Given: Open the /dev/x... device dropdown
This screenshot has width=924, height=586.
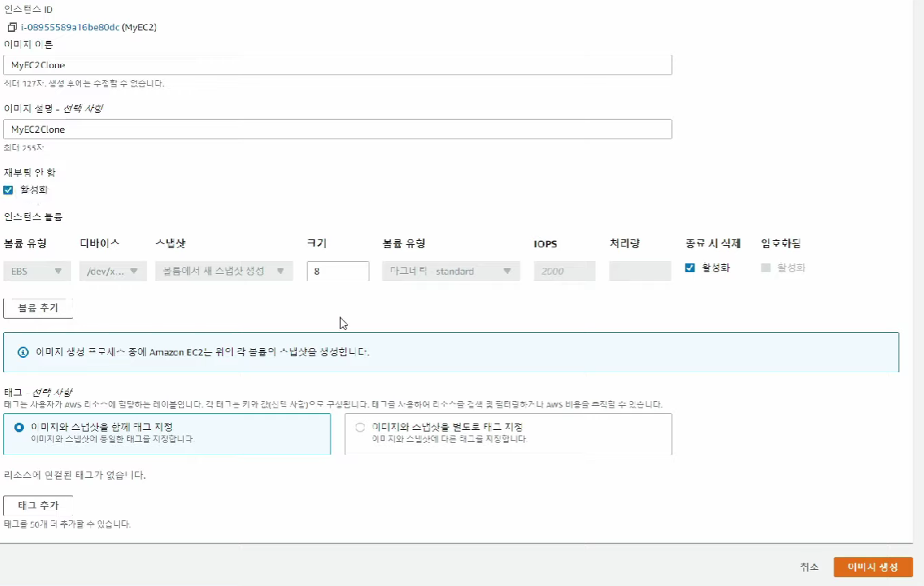Looking at the screenshot, I should coord(113,271).
